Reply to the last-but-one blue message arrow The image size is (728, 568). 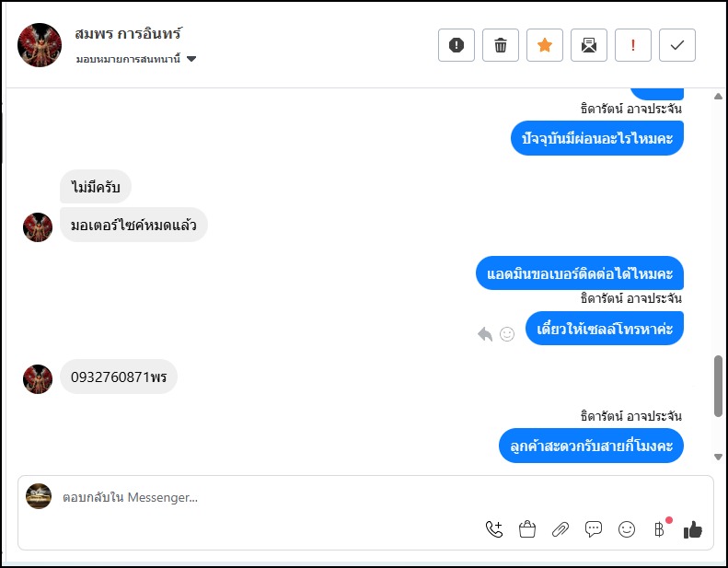[x=485, y=334]
